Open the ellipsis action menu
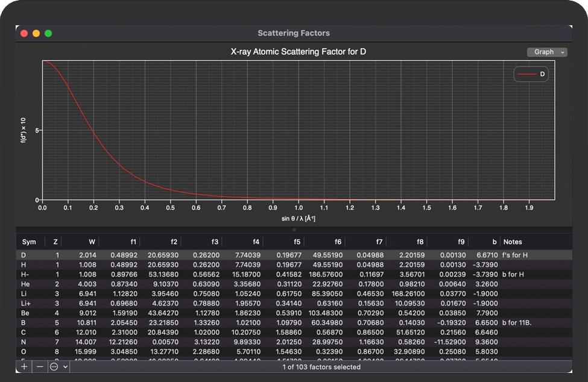Viewport: 588px width, 382px height. click(54, 366)
